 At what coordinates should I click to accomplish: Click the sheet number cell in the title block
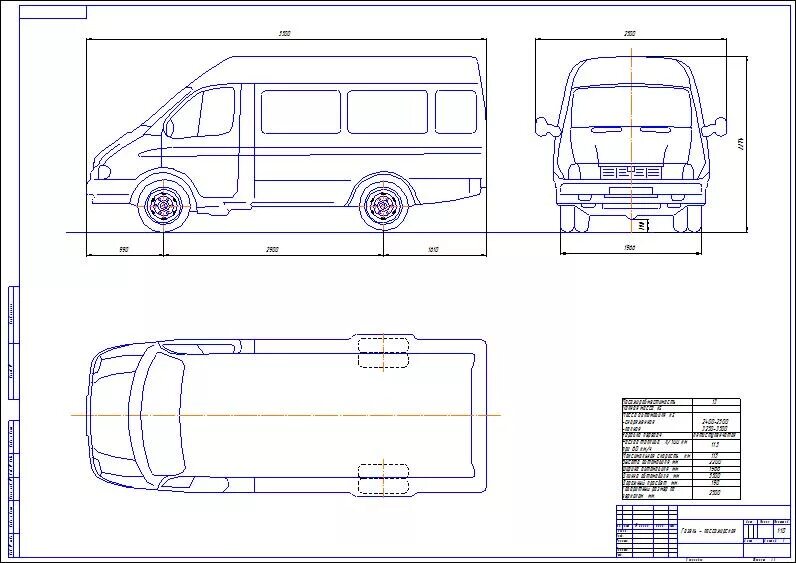780,531
